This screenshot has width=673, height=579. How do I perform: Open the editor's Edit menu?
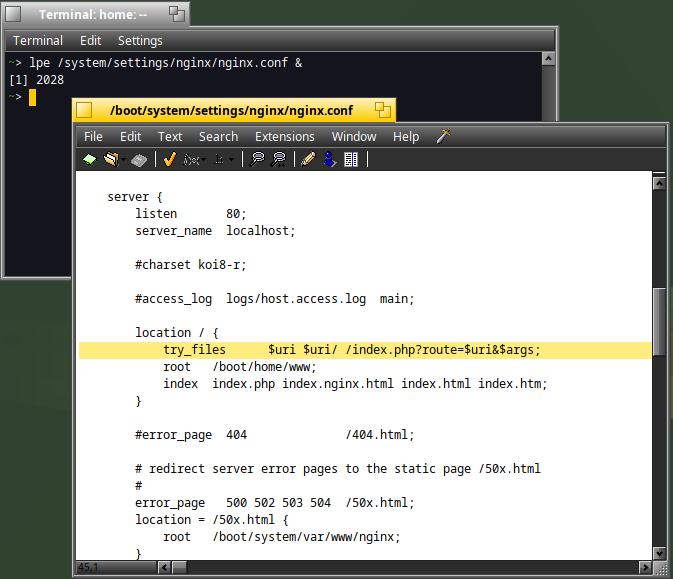click(130, 136)
